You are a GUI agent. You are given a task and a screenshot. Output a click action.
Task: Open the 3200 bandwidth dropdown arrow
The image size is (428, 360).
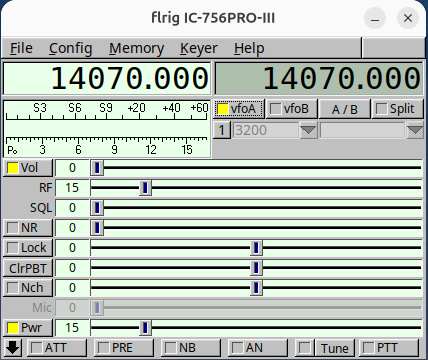(308, 130)
